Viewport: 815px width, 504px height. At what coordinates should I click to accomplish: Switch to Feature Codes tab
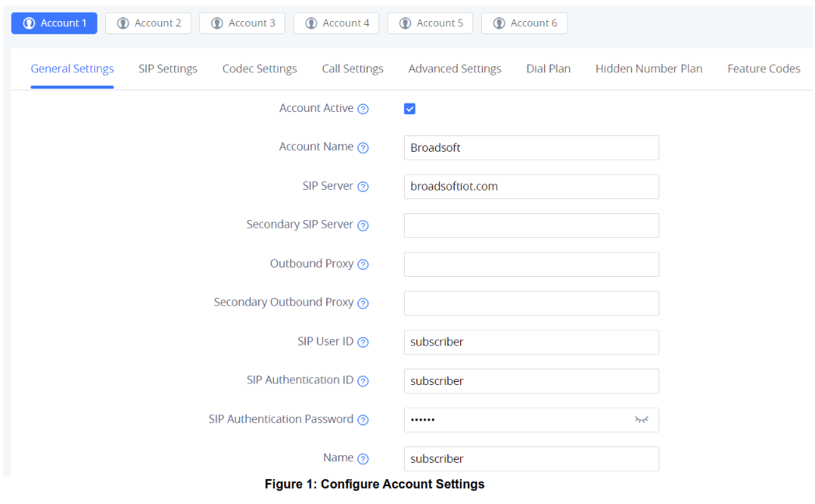click(764, 68)
